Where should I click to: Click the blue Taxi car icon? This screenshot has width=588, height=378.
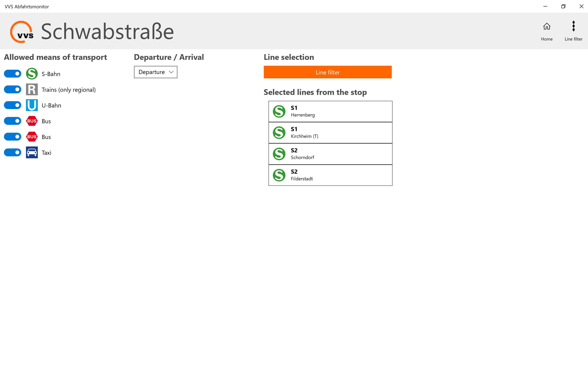[32, 152]
